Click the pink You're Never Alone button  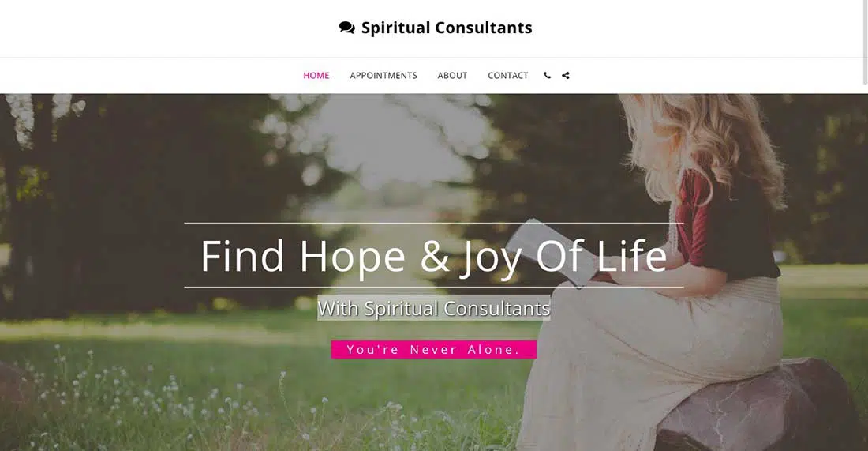[434, 350]
